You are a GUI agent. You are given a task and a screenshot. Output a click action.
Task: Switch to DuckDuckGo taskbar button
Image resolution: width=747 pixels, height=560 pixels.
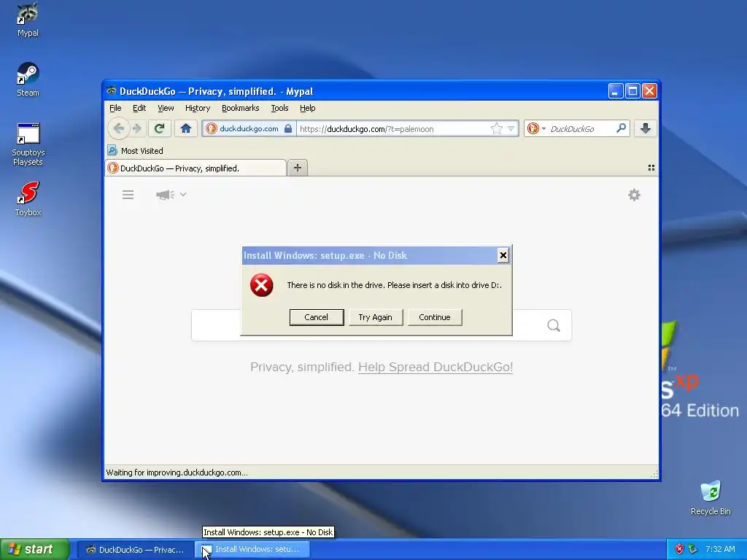click(x=135, y=550)
